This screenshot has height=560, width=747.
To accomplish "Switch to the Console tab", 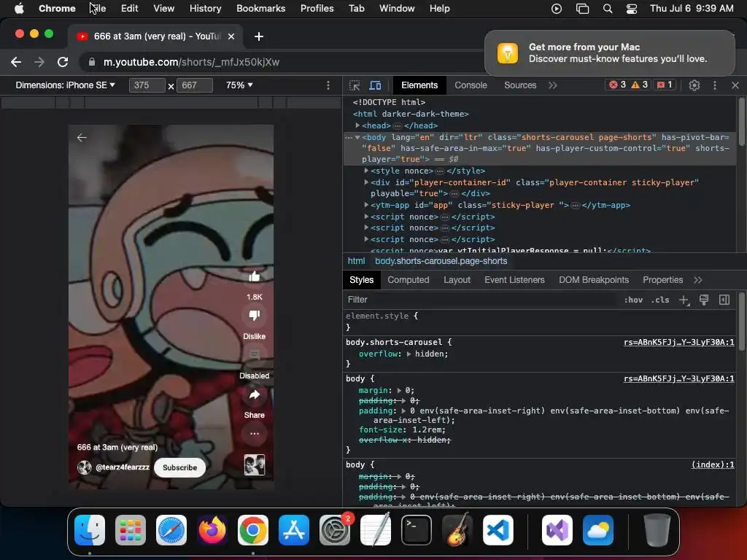I will [471, 85].
